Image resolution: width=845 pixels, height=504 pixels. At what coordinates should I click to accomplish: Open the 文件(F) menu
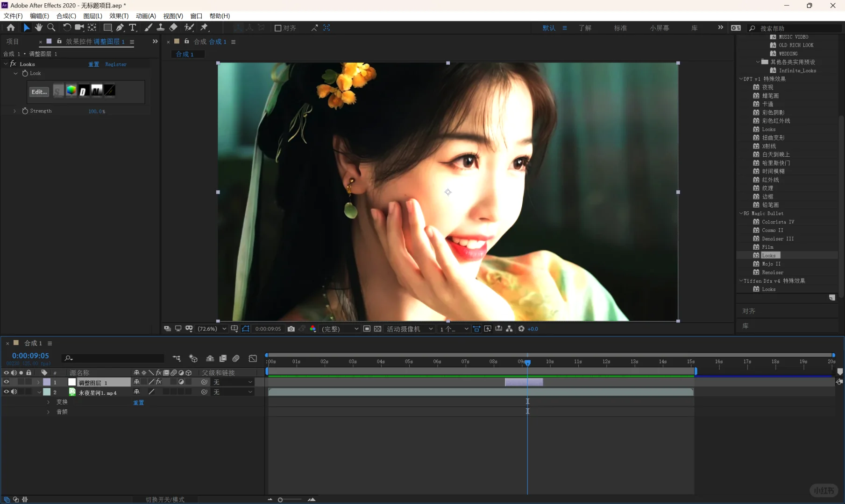pyautogui.click(x=13, y=16)
